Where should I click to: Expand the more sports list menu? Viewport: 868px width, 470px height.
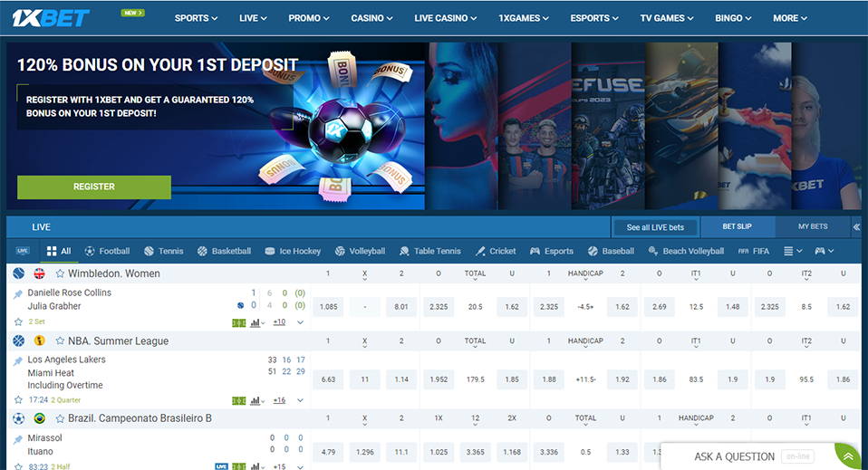[792, 251]
